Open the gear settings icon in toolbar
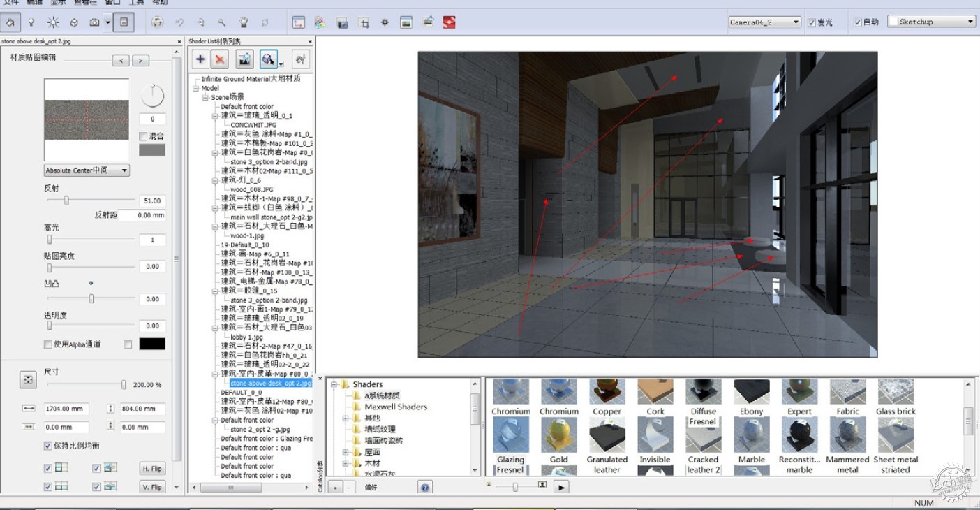The height and width of the screenshot is (510, 980). pyautogui.click(x=385, y=22)
